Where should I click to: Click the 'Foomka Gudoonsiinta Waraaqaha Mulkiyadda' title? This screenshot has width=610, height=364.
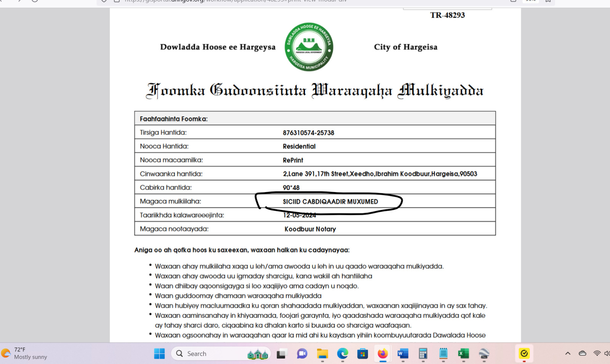[x=315, y=91]
